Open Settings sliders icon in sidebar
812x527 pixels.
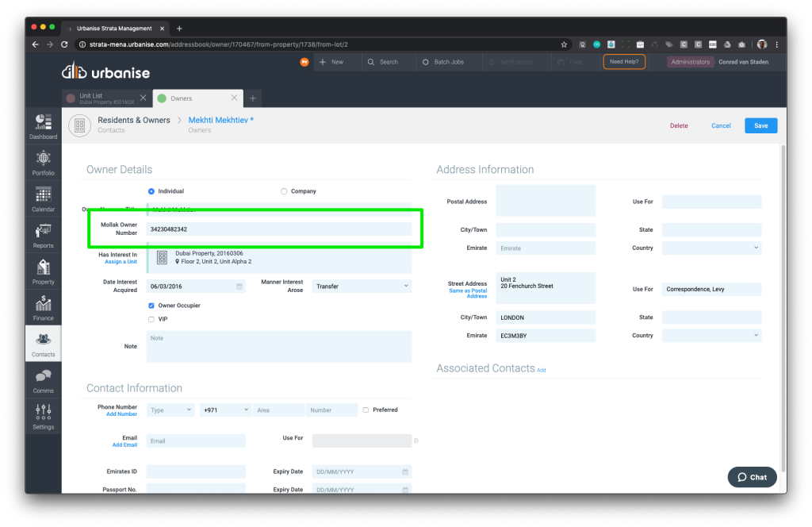click(x=44, y=415)
